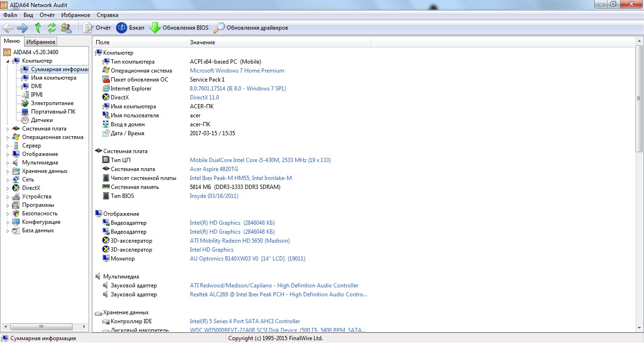Click the Internet Explorer row icon
The width and height of the screenshot is (644, 343).
click(x=106, y=89)
